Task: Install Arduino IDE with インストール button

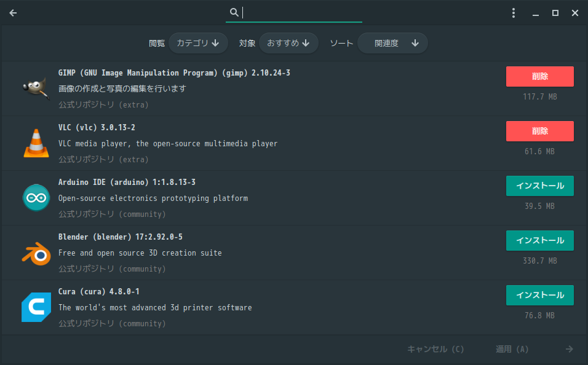Action: [539, 186]
